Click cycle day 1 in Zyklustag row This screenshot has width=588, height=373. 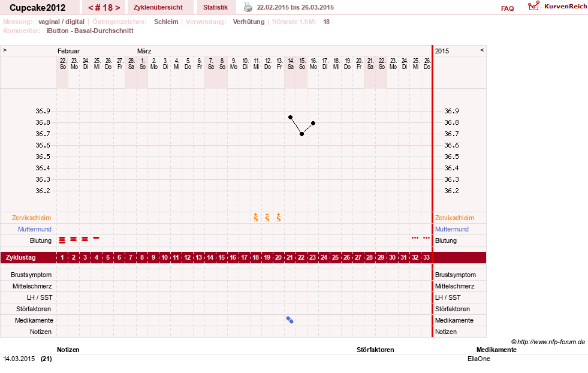coord(62,257)
